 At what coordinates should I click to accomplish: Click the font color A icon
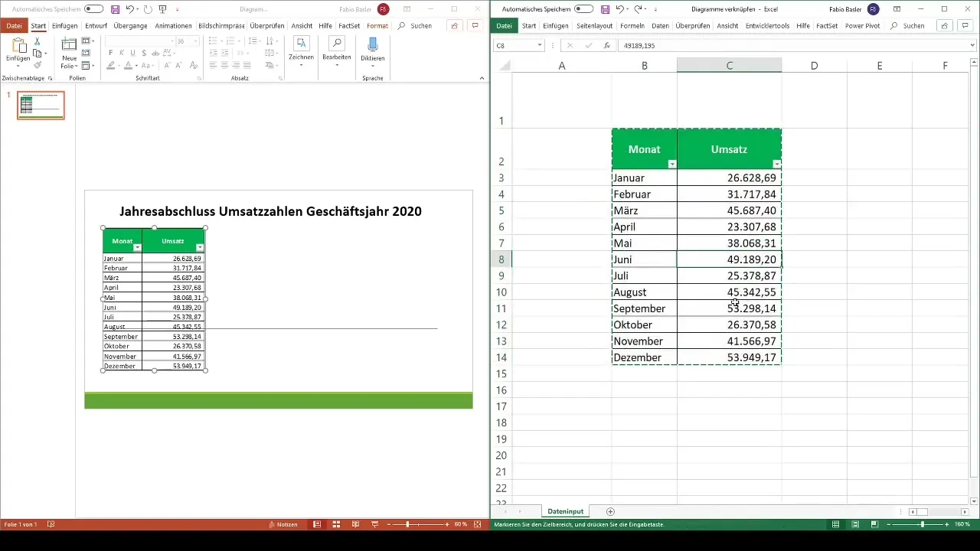click(127, 66)
